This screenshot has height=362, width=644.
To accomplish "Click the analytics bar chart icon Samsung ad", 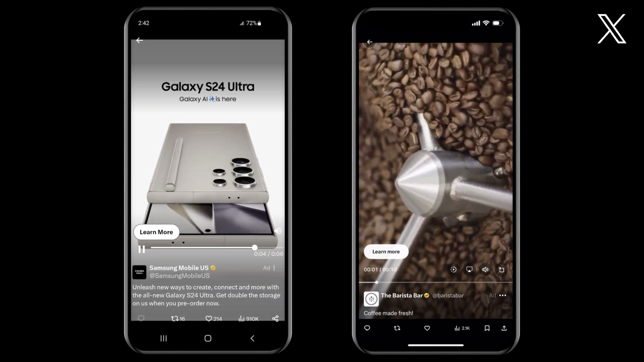I will click(241, 318).
